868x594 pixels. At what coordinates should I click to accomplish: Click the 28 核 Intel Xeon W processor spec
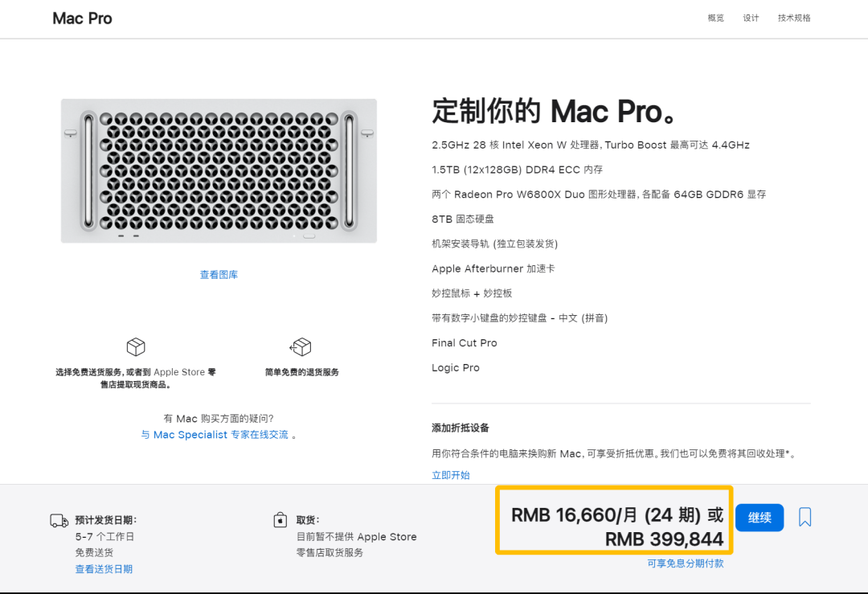(x=591, y=145)
